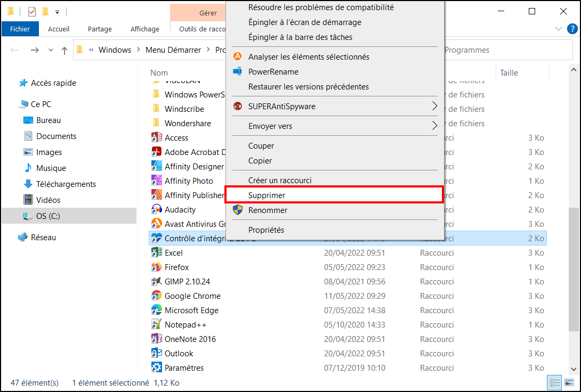Go up one folder level arrow
581x392 pixels.
click(x=64, y=50)
